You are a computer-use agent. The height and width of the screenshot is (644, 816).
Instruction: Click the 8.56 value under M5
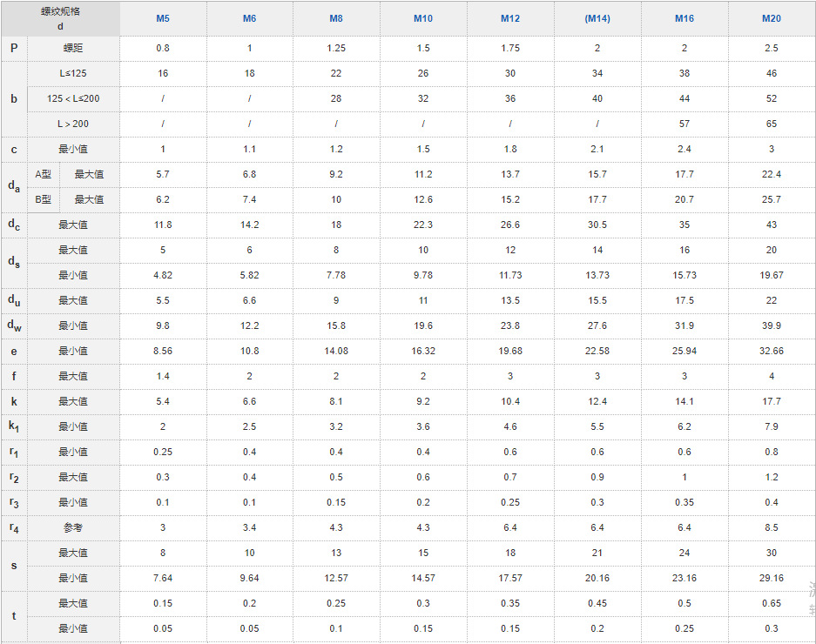pos(163,351)
